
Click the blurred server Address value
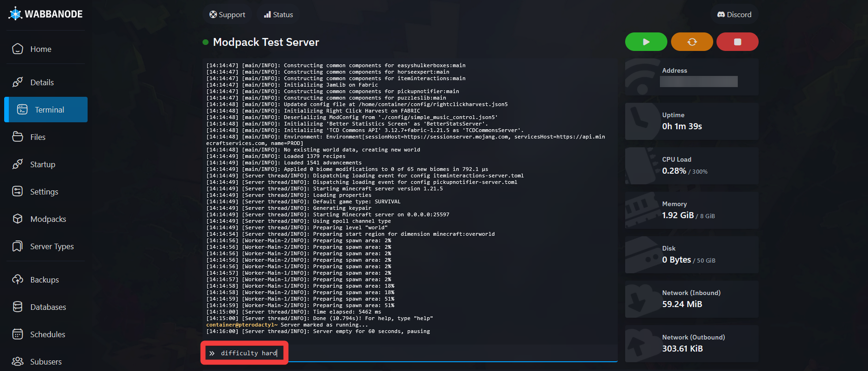[x=698, y=82]
